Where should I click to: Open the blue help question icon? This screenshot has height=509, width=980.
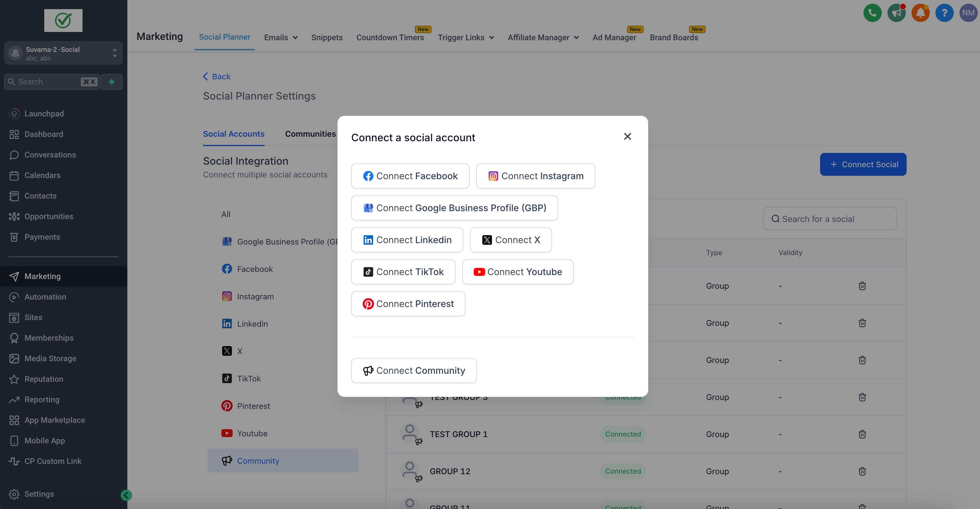(944, 13)
